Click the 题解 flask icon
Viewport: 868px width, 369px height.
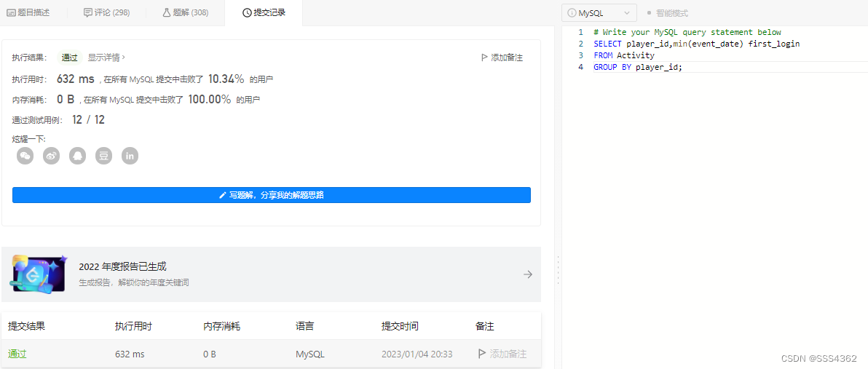click(166, 12)
